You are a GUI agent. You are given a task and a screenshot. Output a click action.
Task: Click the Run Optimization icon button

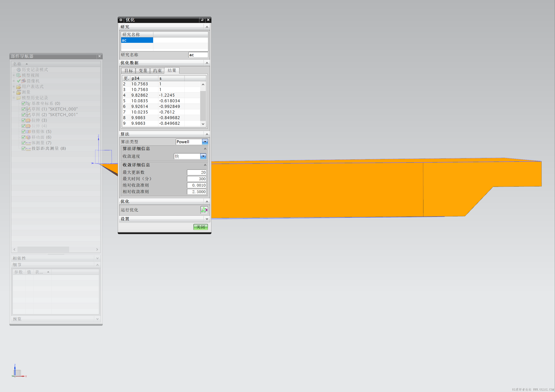tap(204, 210)
